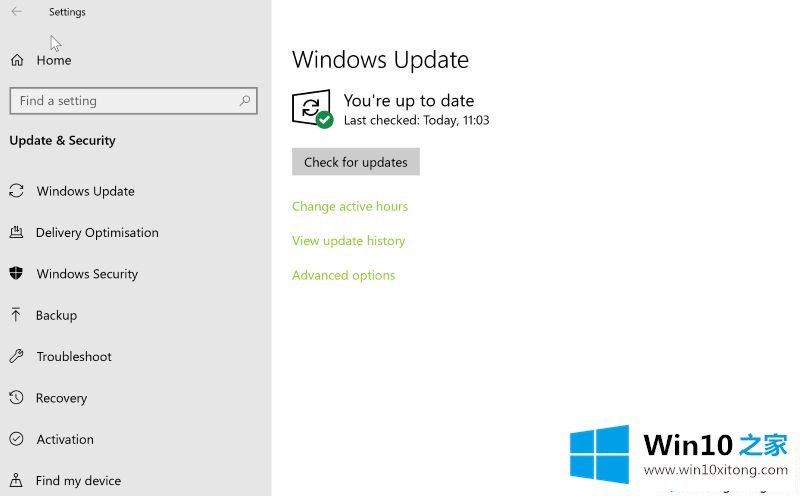This screenshot has height=496, width=800.
Task: Click the update status icon with checkmark
Action: click(x=313, y=109)
